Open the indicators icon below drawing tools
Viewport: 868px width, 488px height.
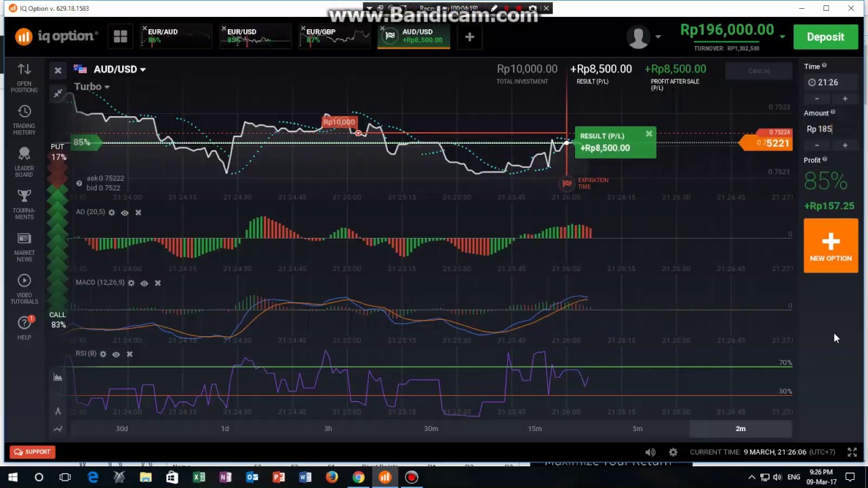pos(58,428)
